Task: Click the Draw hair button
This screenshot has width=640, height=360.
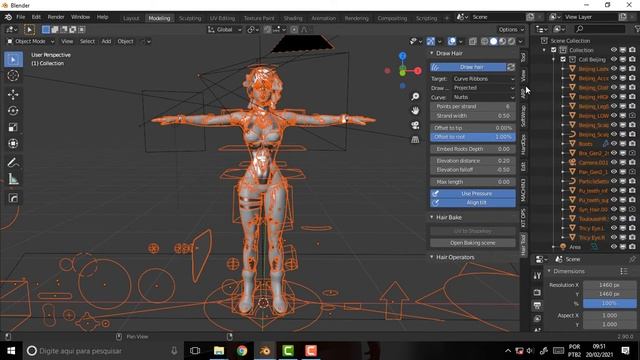Action: (468, 67)
